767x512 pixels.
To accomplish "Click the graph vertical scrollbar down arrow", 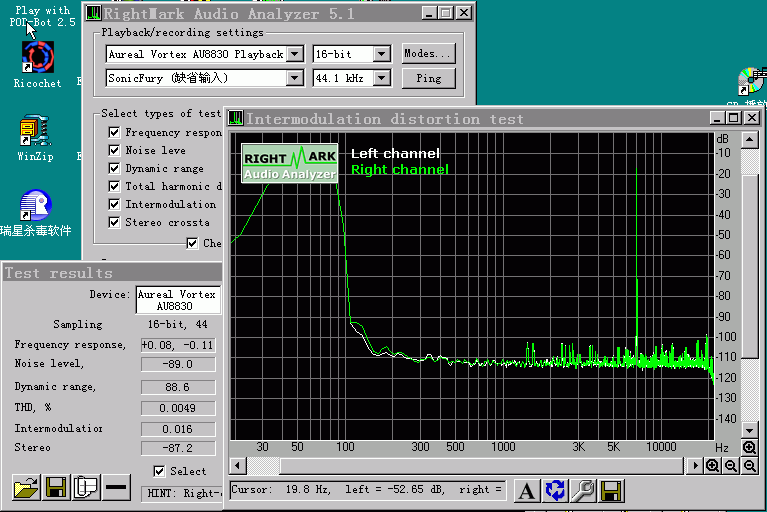I will (749, 430).
